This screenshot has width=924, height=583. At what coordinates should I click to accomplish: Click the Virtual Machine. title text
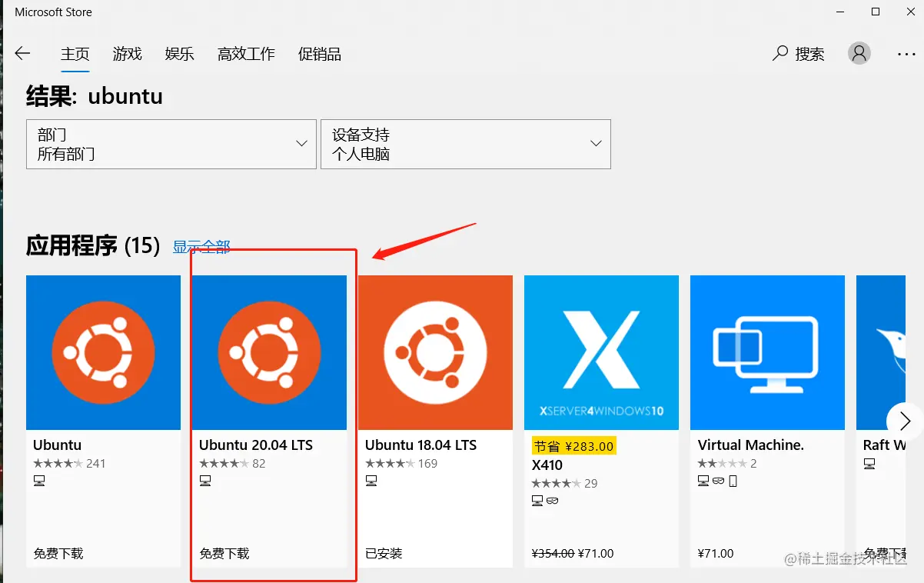(x=751, y=445)
